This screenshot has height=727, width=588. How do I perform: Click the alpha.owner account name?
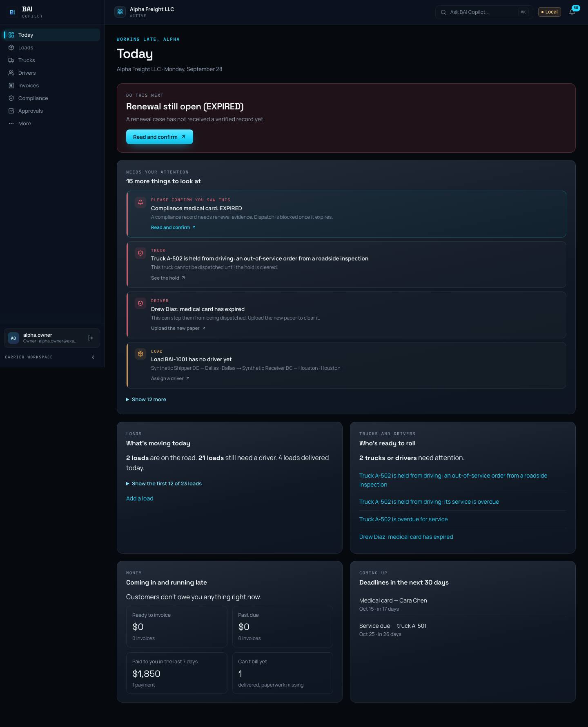point(38,335)
